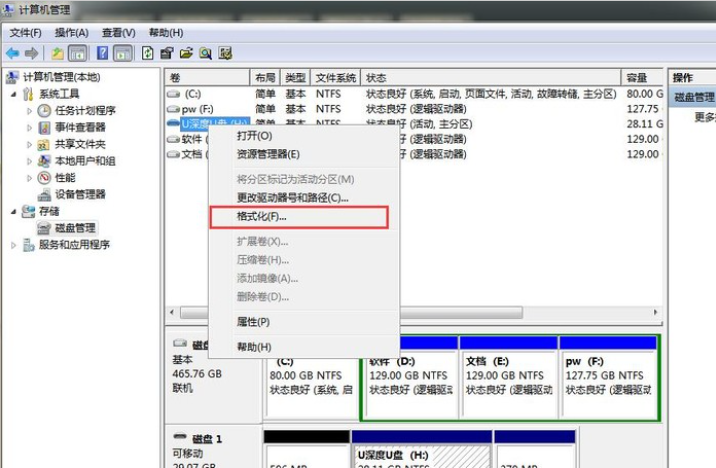
Task: Click the blue Back arrow in toolbar
Action: [x=12, y=53]
